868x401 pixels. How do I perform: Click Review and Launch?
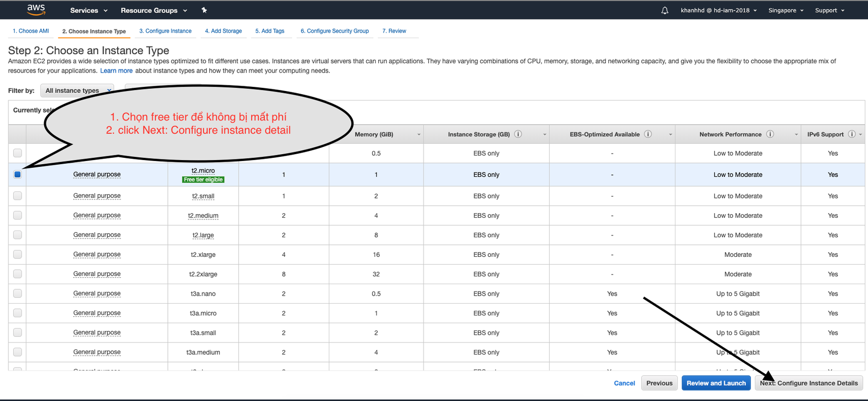pyautogui.click(x=716, y=383)
